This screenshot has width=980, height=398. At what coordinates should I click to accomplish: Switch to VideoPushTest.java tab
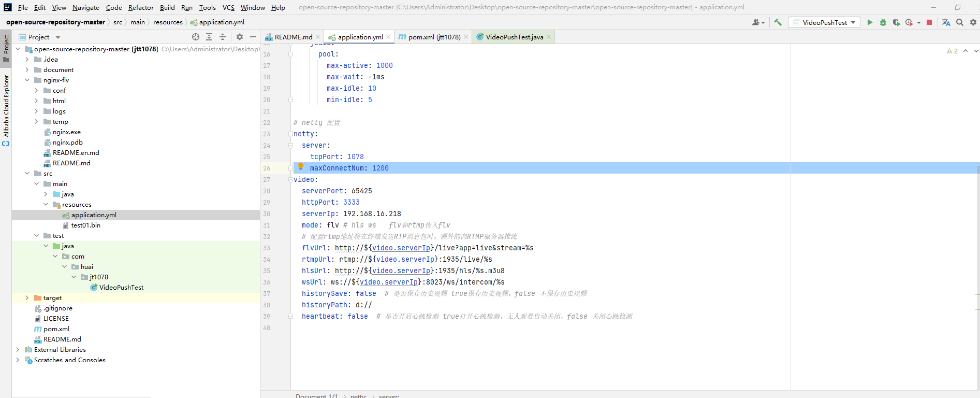(x=514, y=37)
